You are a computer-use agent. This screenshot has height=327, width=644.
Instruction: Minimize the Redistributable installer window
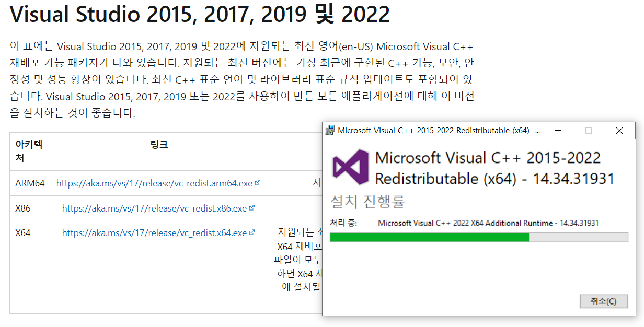pyautogui.click(x=558, y=131)
